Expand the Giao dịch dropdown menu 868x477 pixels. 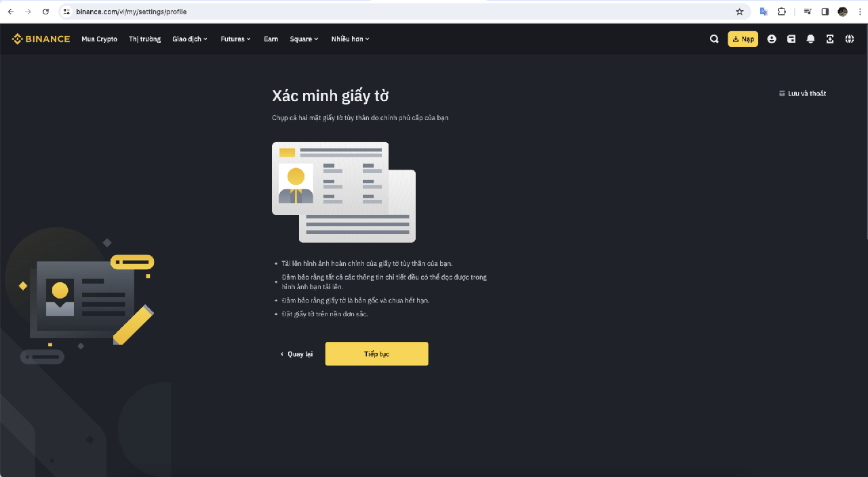pos(190,39)
